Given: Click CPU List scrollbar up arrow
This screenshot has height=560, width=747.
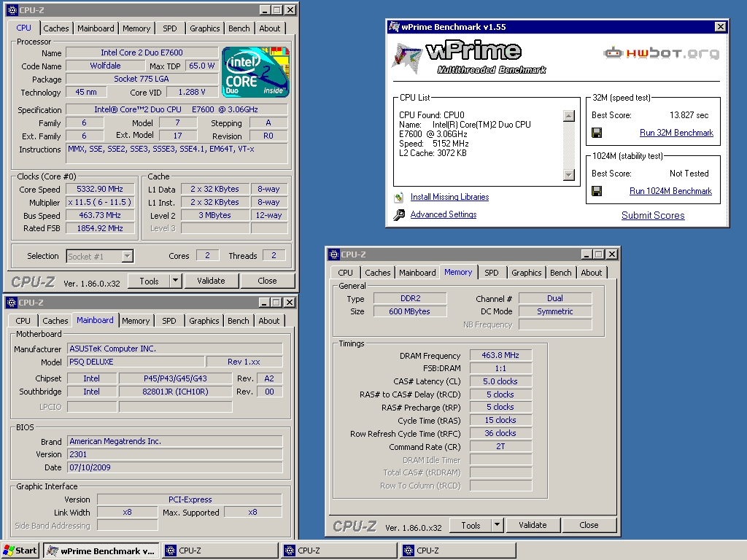Looking at the screenshot, I should point(569,116).
